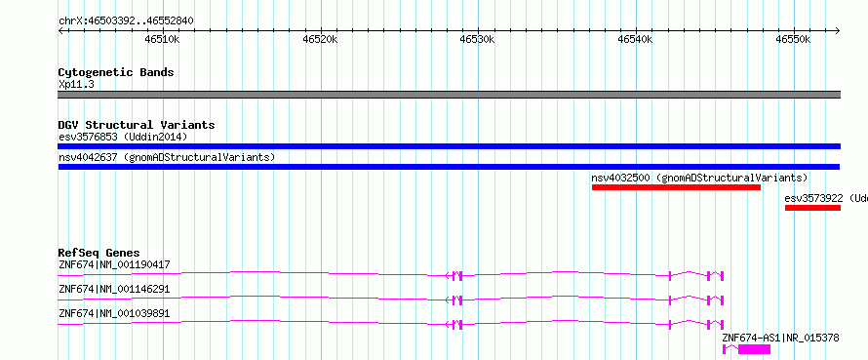The image size is (868, 360).
Task: Click the 46530k ruler tick label
Action: tap(478, 39)
